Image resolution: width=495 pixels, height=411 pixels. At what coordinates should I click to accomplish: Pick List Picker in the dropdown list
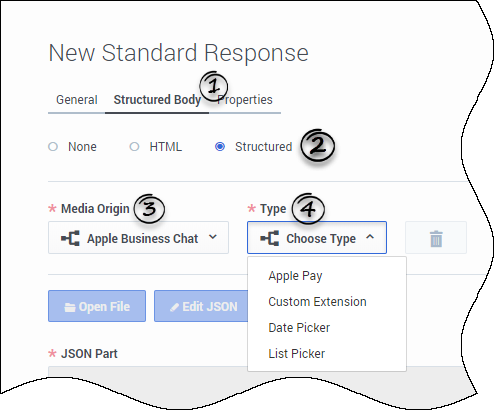(x=297, y=354)
